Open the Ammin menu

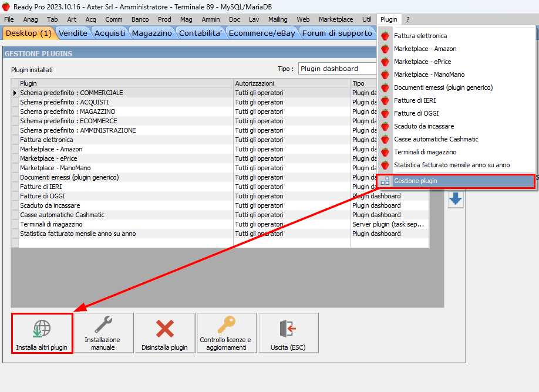pyautogui.click(x=211, y=19)
